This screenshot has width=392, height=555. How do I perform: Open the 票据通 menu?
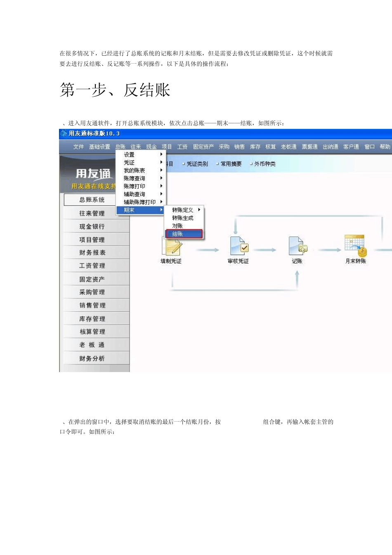pyautogui.click(x=309, y=147)
